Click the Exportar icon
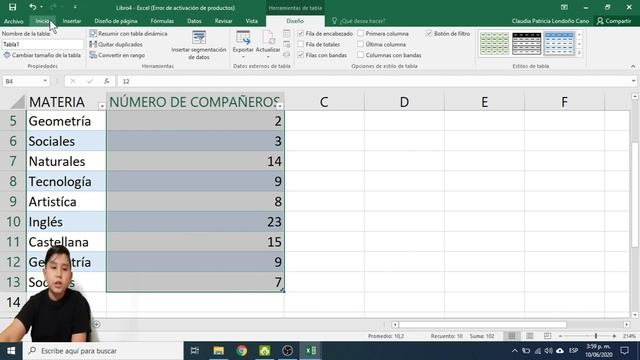The width and height of the screenshot is (640, 360). [x=243, y=38]
